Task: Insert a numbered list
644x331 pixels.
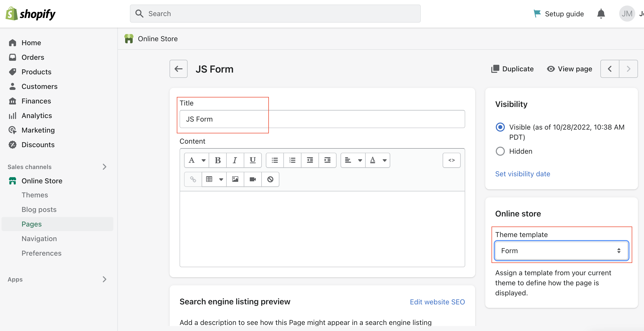Action: [292, 160]
